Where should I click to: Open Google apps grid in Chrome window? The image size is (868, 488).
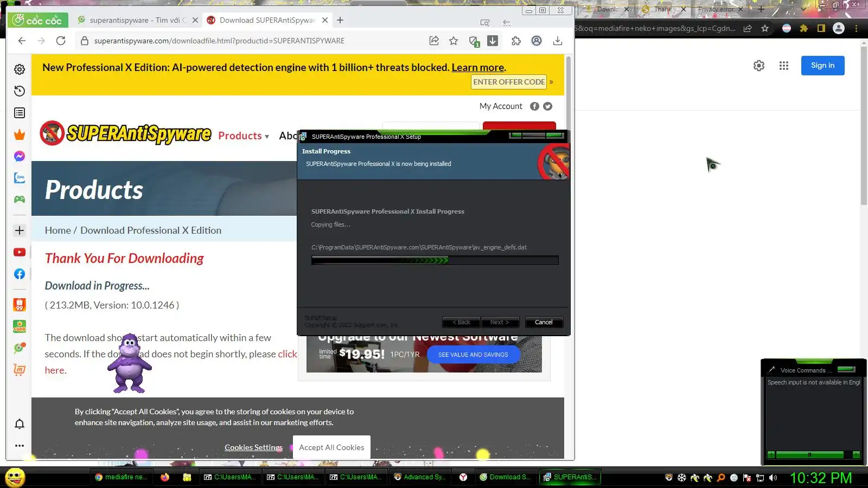click(x=784, y=66)
